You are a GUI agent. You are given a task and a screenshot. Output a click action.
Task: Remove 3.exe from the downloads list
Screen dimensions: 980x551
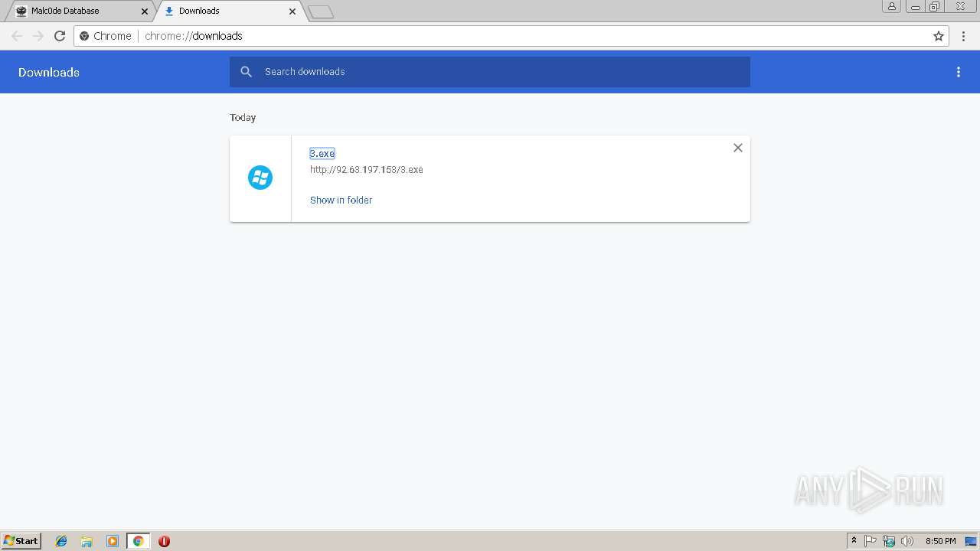[738, 148]
